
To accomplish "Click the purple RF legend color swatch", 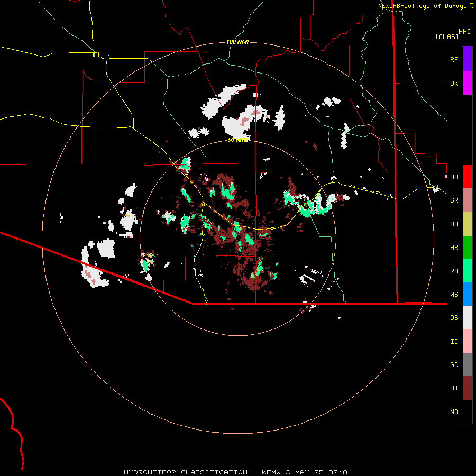I will 467,59.
